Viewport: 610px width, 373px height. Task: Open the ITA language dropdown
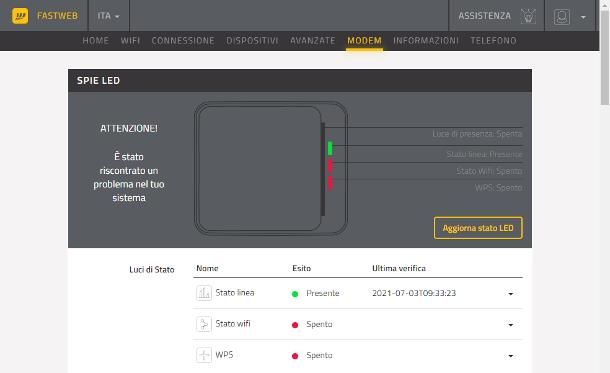[108, 16]
